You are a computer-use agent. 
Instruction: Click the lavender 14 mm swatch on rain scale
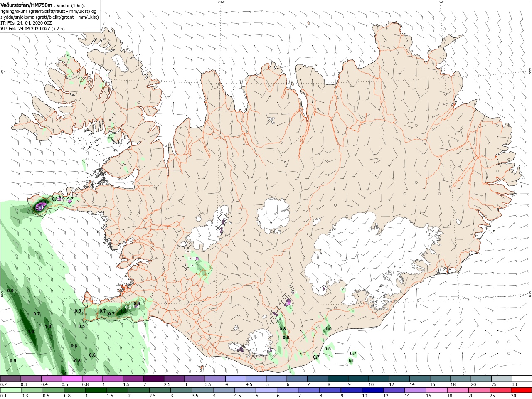tap(415, 390)
